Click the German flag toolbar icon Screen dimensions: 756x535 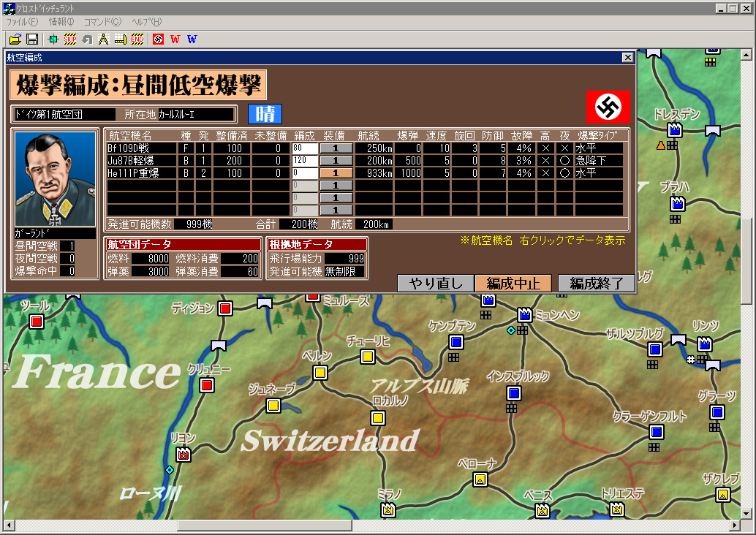(x=158, y=39)
